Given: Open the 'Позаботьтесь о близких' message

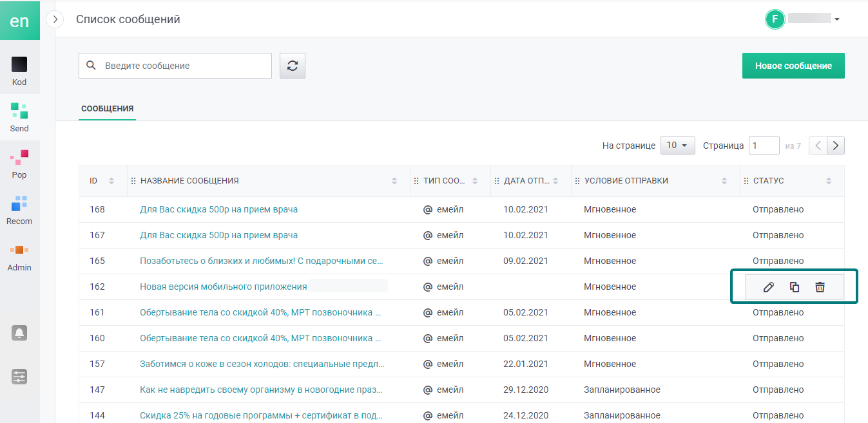Looking at the screenshot, I should coord(262,261).
